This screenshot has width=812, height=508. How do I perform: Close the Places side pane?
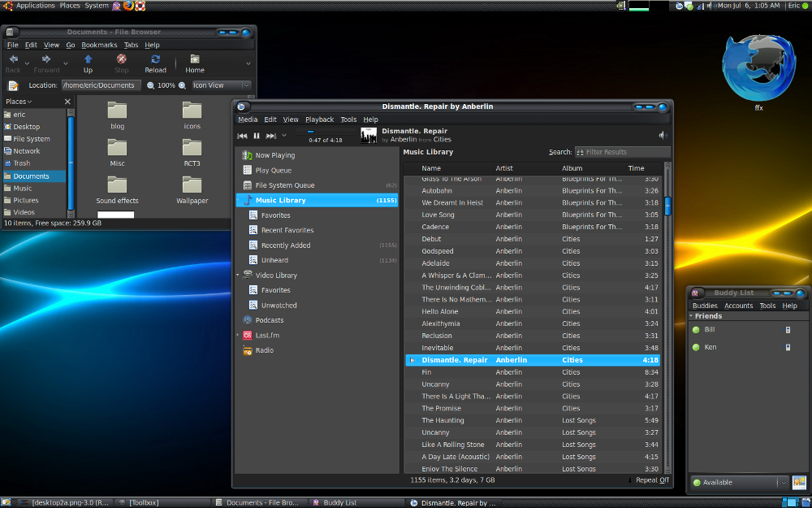(x=67, y=102)
